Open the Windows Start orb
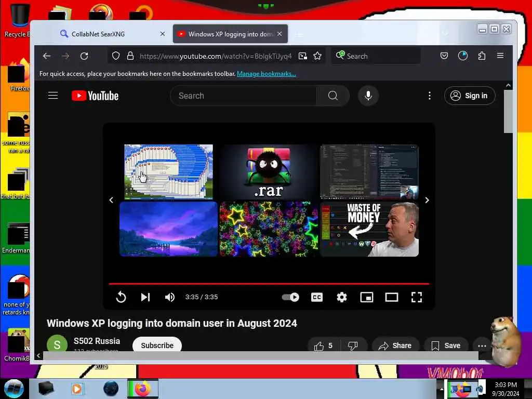Screen dimensions: 532x399 pyautogui.click(x=14, y=389)
